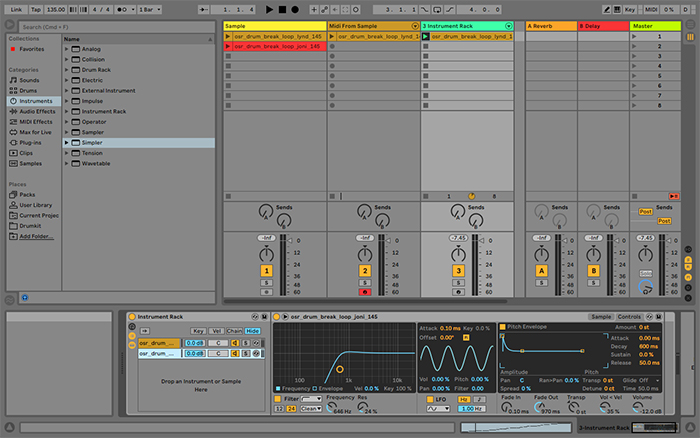Viewport: 700px width, 438px height.
Task: Show the Instrument Rack macro controls button
Action: point(132,327)
